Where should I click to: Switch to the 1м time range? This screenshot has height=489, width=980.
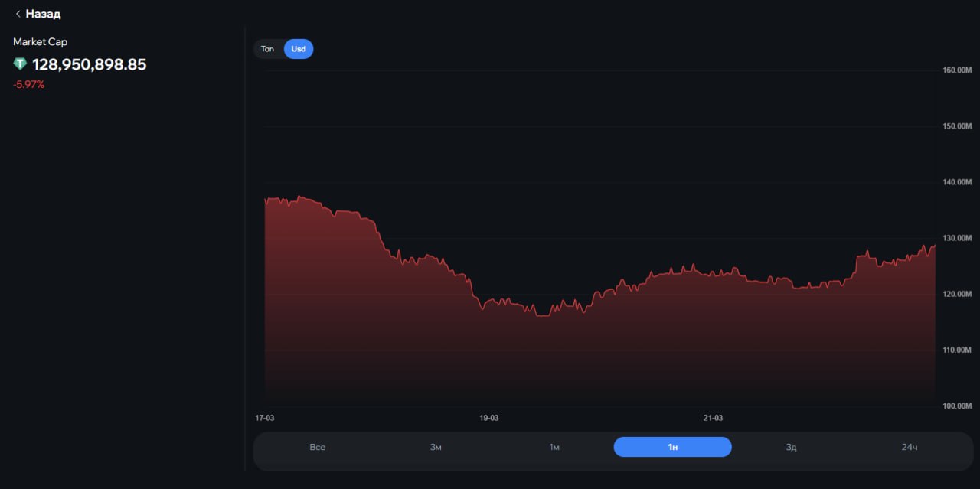(554, 447)
